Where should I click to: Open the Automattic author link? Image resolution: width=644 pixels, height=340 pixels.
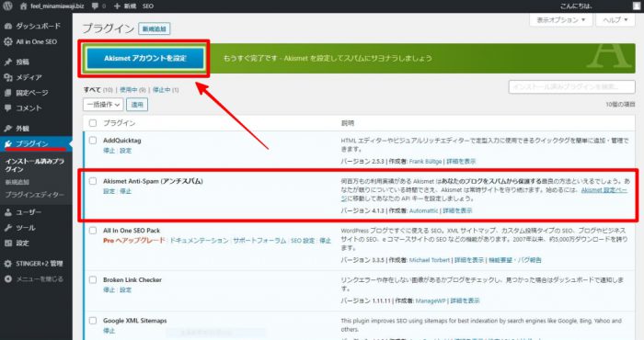click(x=423, y=210)
